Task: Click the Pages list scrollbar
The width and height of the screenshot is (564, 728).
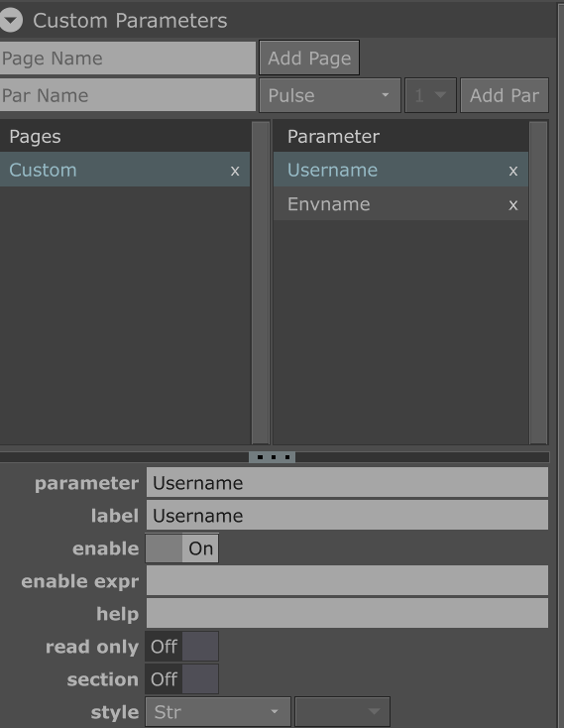Action: pyautogui.click(x=261, y=283)
